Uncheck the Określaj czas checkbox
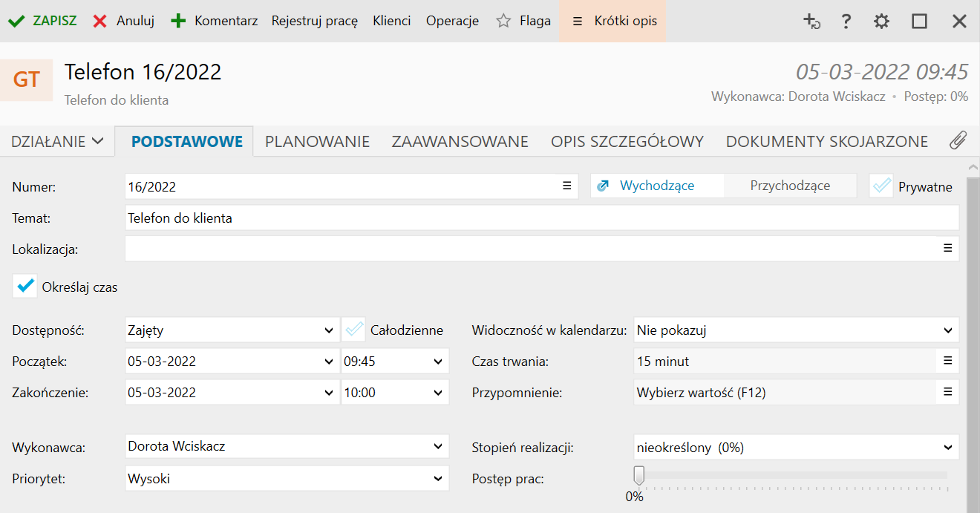Image resolution: width=980 pixels, height=513 pixels. [25, 287]
